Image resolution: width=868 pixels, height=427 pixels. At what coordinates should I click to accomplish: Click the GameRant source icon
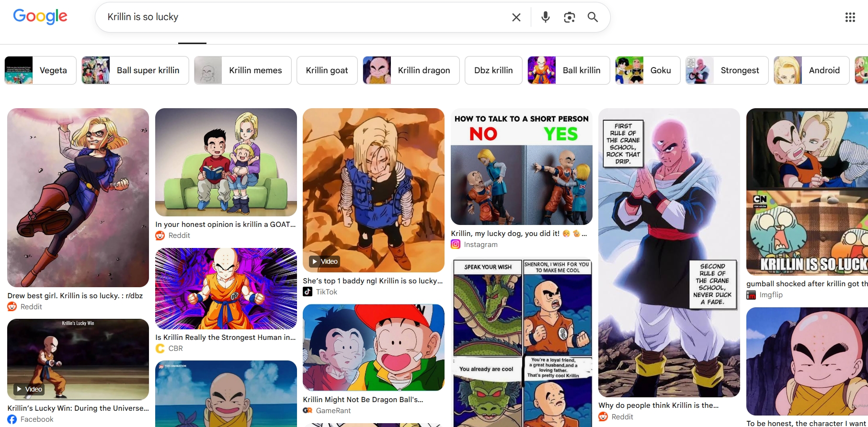[308, 411]
